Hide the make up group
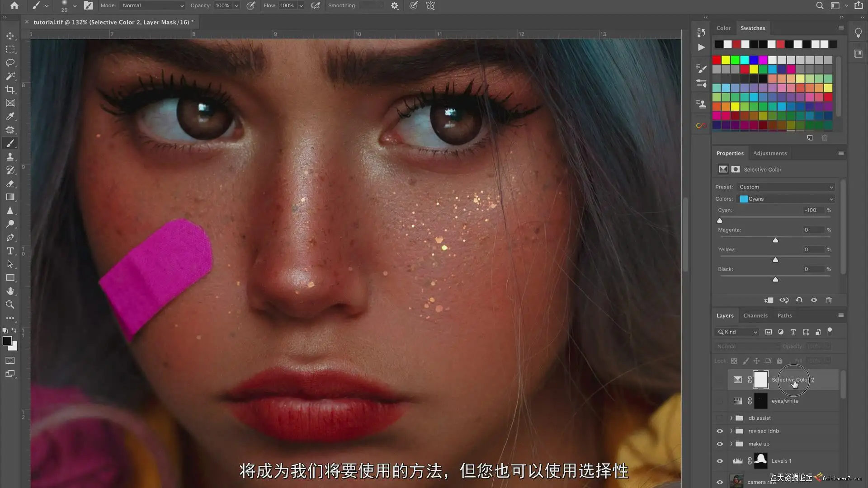The height and width of the screenshot is (488, 868). pos(720,444)
